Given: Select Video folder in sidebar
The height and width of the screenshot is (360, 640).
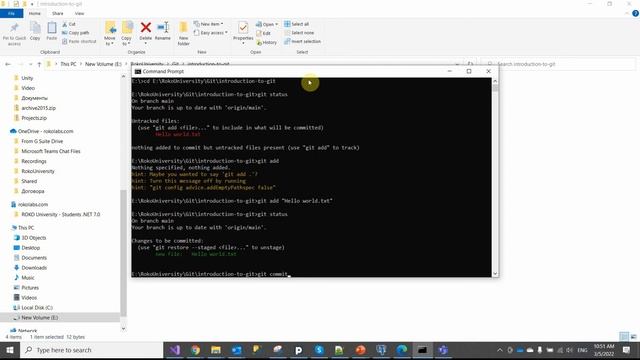Looking at the screenshot, I should [x=28, y=88].
